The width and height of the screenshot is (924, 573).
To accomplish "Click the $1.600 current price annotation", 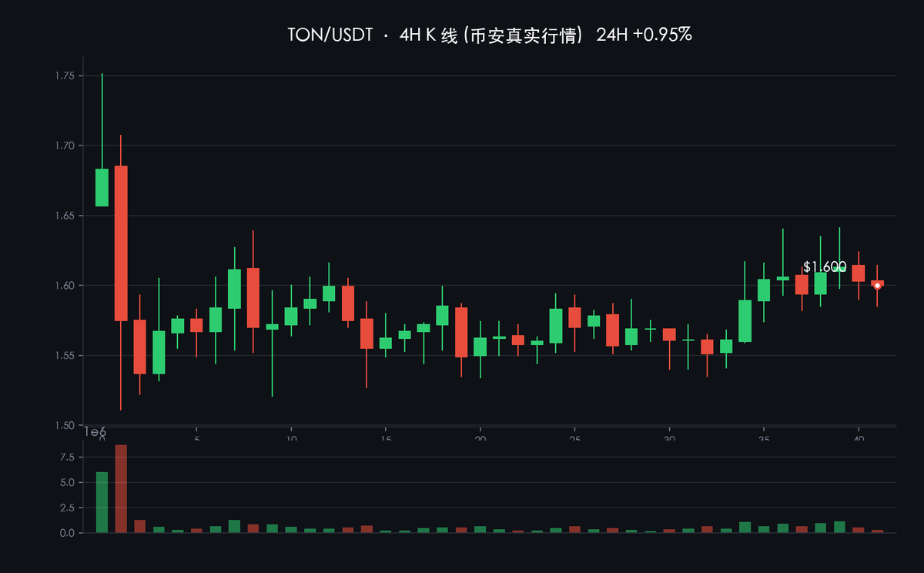I will (x=825, y=267).
